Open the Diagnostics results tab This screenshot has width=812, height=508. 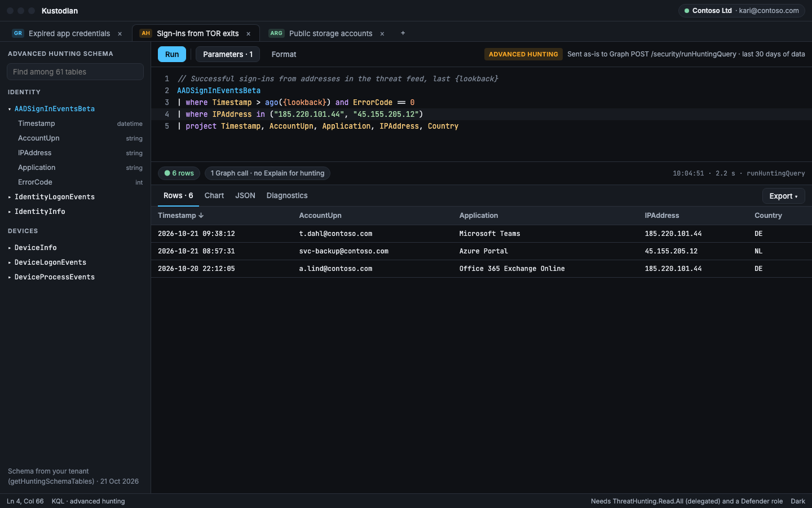pyautogui.click(x=287, y=195)
